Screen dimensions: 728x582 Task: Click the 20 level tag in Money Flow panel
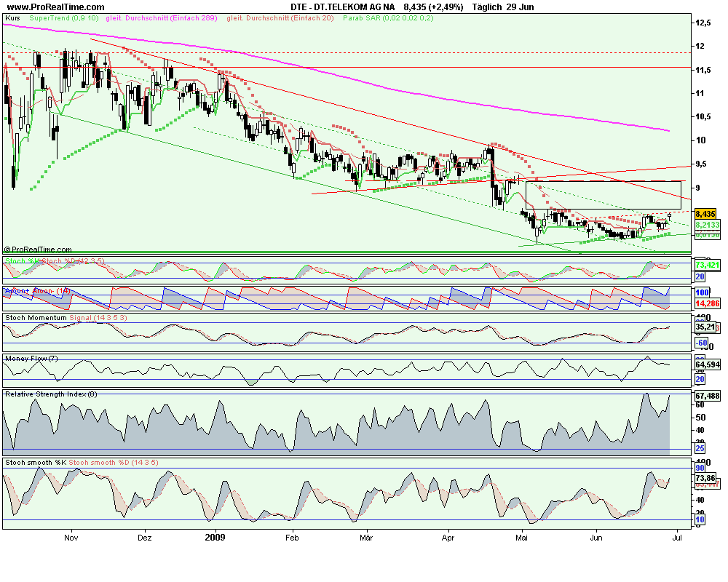[x=700, y=379]
